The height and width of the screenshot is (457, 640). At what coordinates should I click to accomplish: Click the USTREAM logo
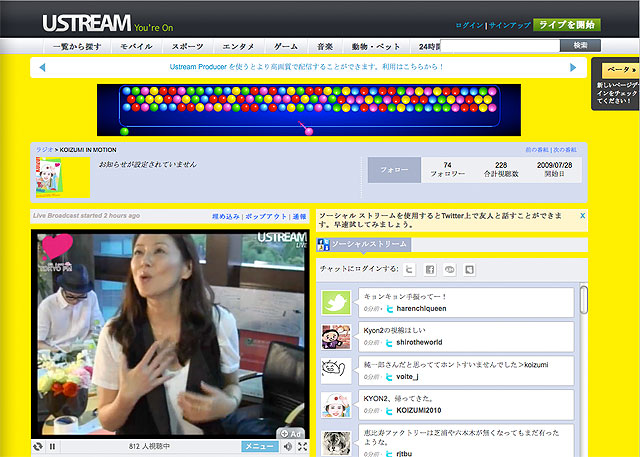coord(87,23)
